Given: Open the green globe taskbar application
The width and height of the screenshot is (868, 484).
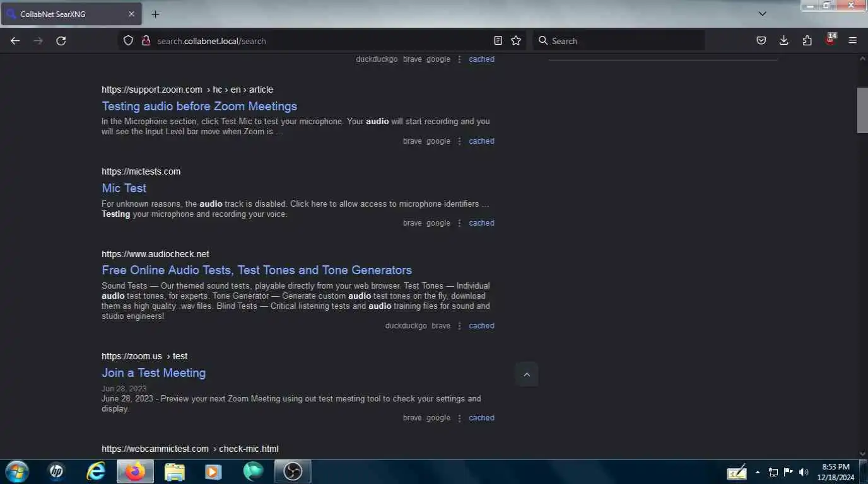Looking at the screenshot, I should (x=253, y=471).
